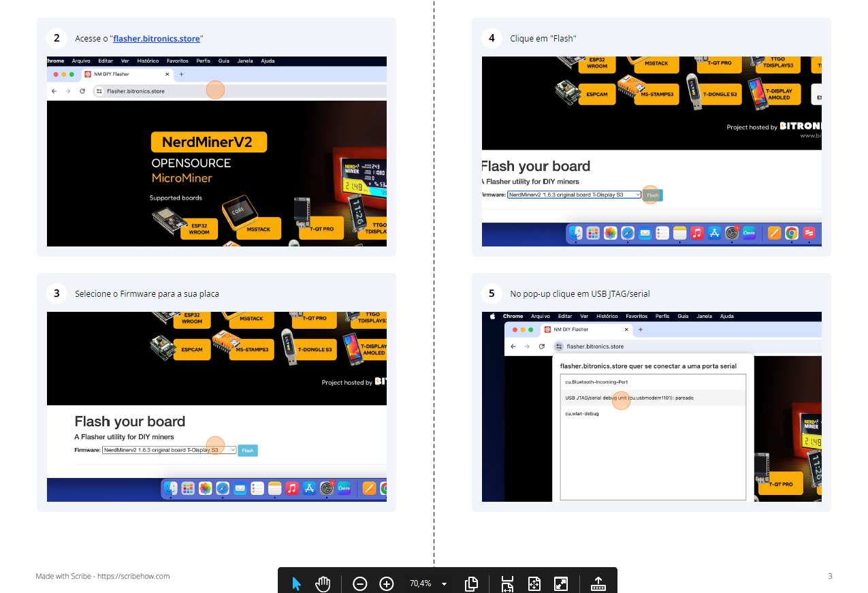Click the 70,4% zoom value field
Viewport: 868px width, 593px height.
(420, 583)
